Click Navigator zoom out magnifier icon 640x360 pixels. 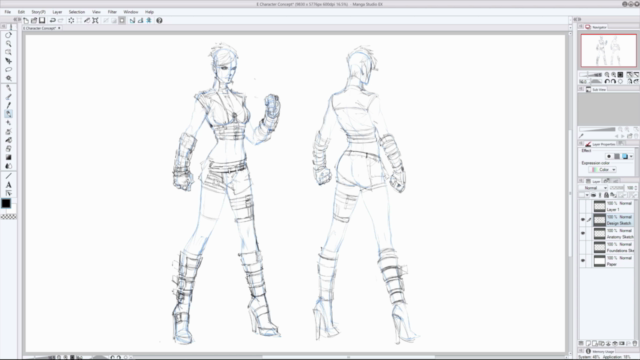[x=607, y=75]
